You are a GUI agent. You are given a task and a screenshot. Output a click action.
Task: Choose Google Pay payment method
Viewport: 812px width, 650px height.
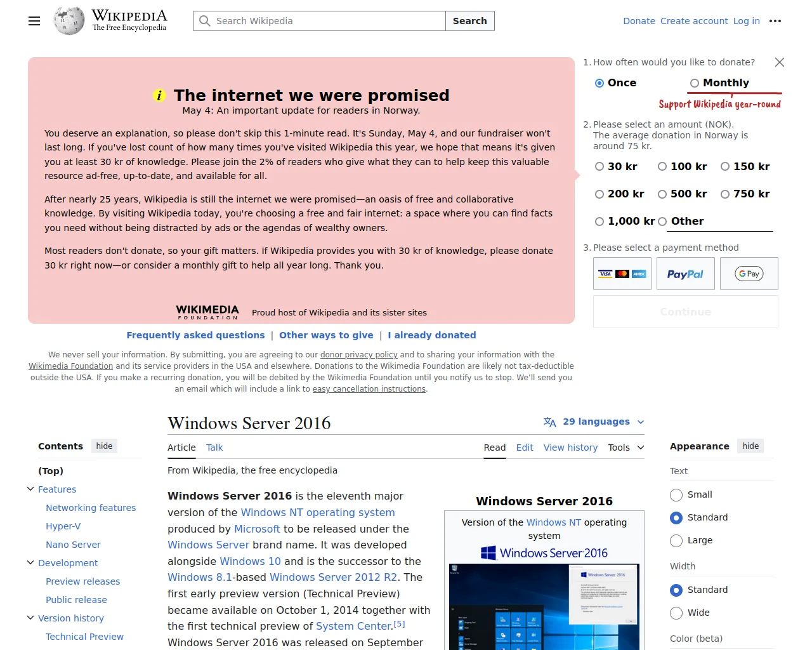pyautogui.click(x=749, y=274)
